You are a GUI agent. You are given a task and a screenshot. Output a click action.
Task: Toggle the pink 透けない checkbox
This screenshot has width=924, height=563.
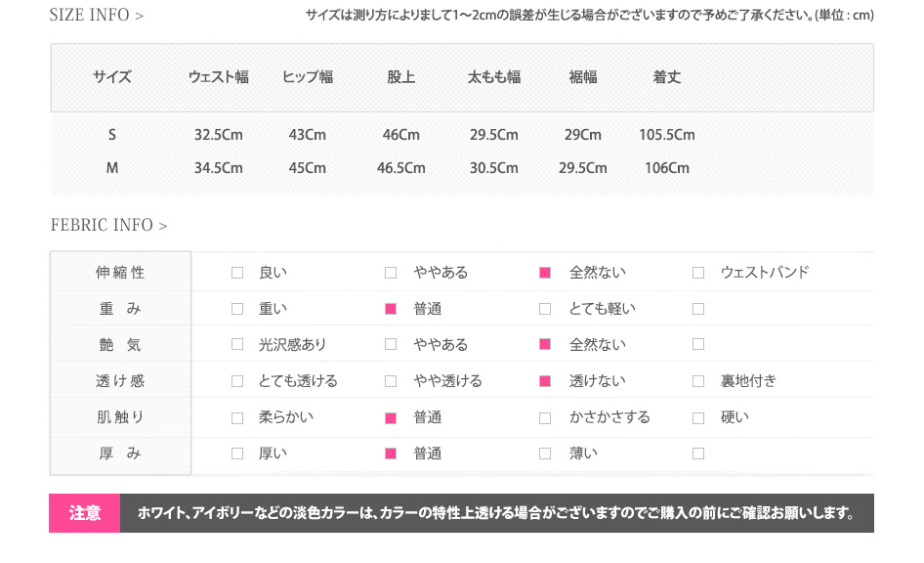click(545, 381)
